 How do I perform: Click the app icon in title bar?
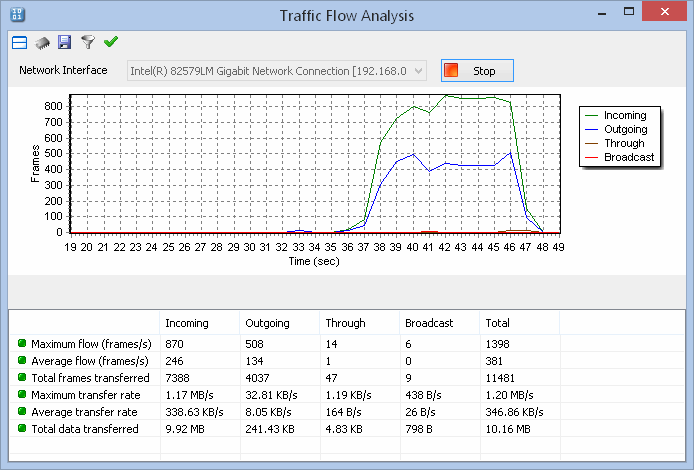pos(17,16)
